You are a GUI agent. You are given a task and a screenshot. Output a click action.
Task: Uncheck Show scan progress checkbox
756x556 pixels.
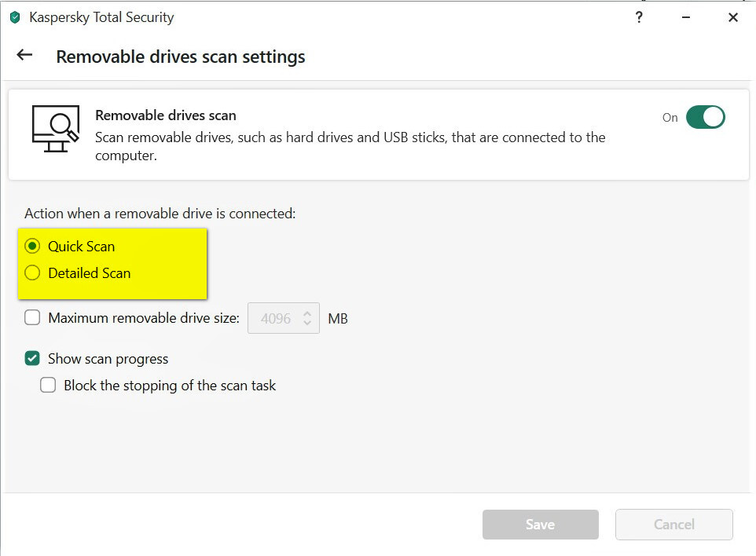32,358
